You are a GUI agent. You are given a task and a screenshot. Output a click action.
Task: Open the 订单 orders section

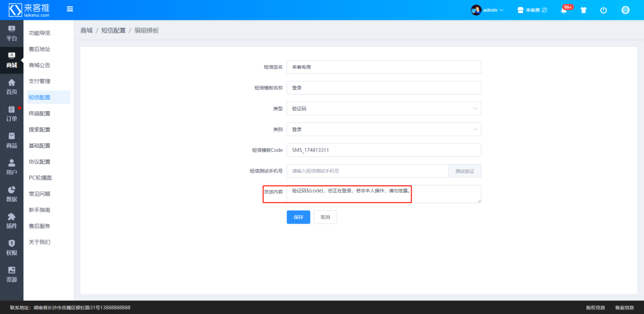tap(12, 114)
